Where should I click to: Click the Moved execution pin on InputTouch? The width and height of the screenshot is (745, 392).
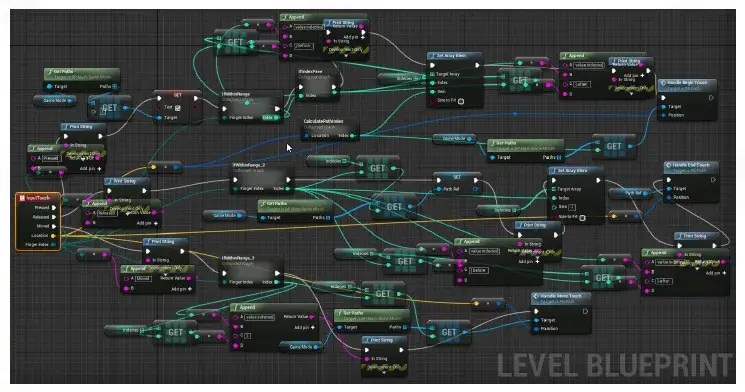[54, 226]
